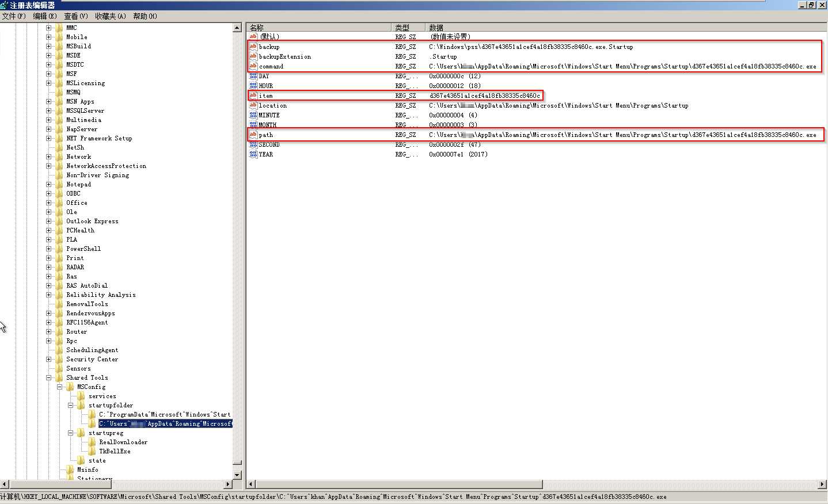Click the binary icon of the HOUR value
Viewport: 828px width, 504px height.
(253, 86)
